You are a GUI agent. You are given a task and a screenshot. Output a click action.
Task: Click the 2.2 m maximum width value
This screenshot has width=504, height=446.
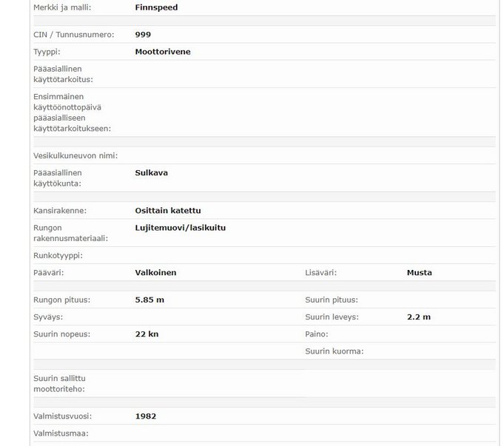(418, 317)
